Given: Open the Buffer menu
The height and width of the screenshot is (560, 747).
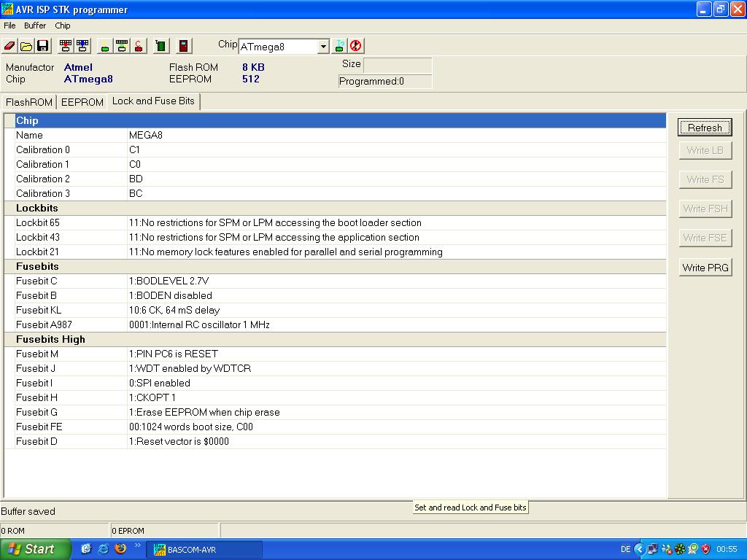Looking at the screenshot, I should tap(35, 26).
